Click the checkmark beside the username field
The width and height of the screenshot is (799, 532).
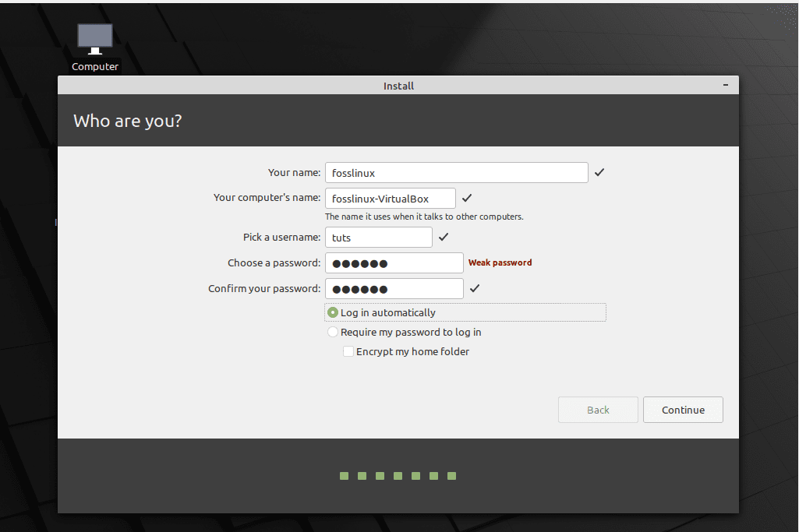(443, 237)
